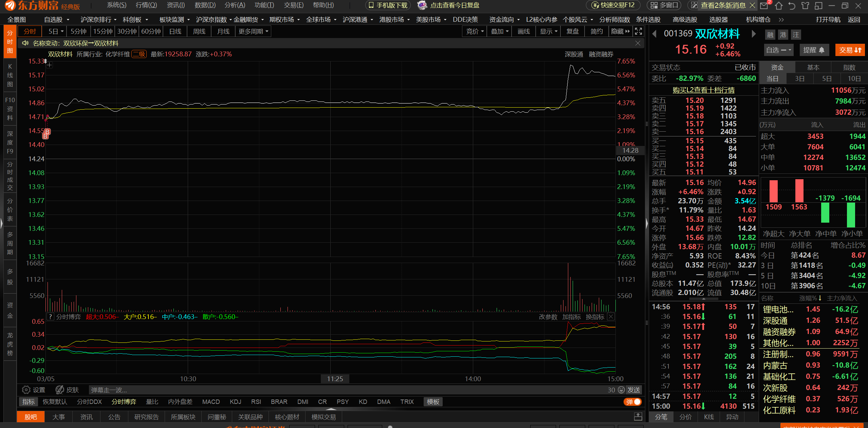Click the name change speaker icon
Image resolution: width=868 pixels, height=428 pixels.
(25, 43)
